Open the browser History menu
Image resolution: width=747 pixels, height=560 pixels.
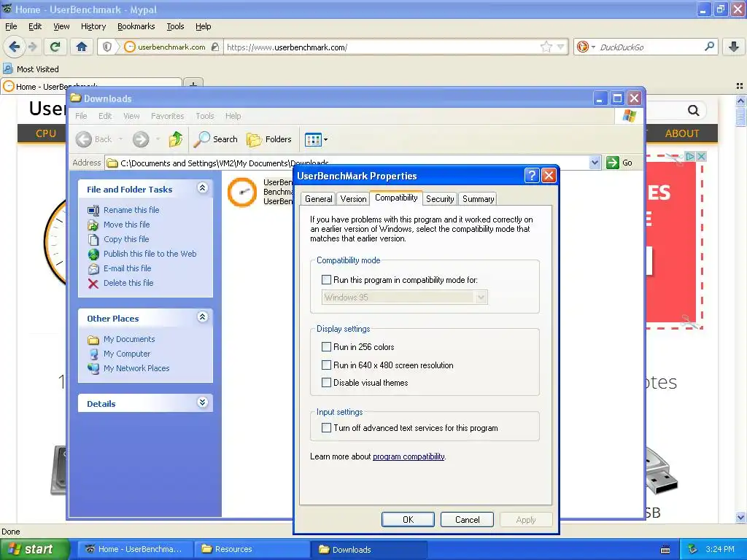tap(93, 26)
